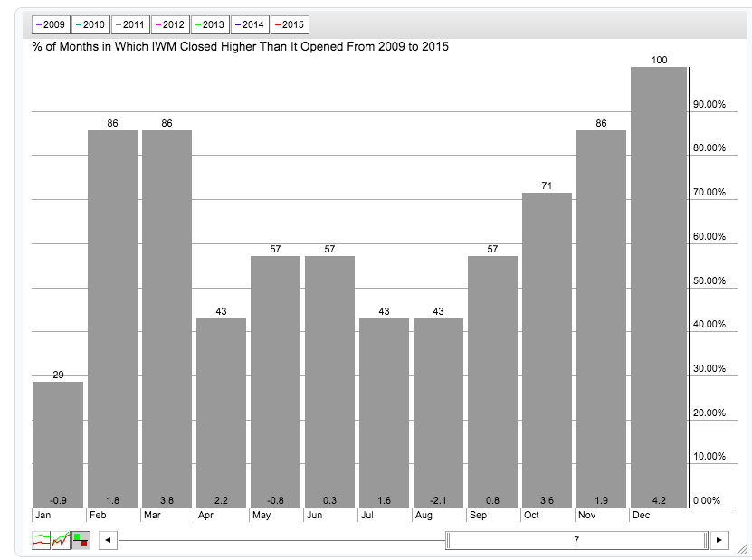Click the January bar showing 29
This screenshot has height=560, width=752.
[x=58, y=444]
